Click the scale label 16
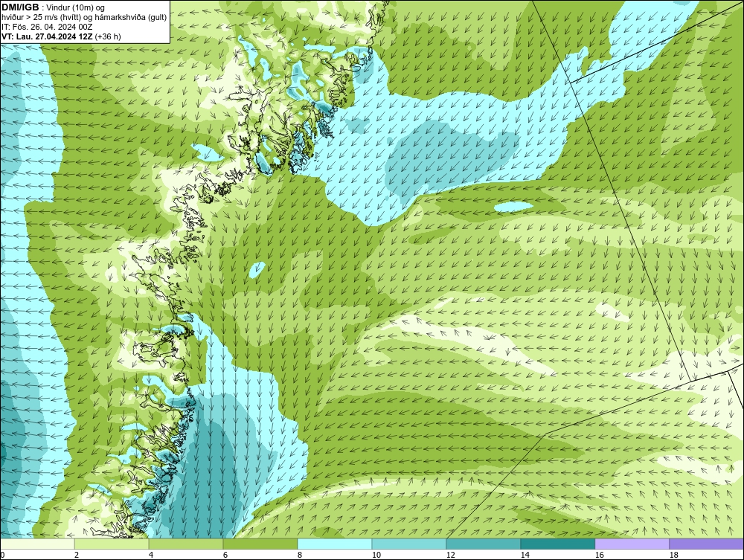This screenshot has width=744, height=560. pos(599,555)
